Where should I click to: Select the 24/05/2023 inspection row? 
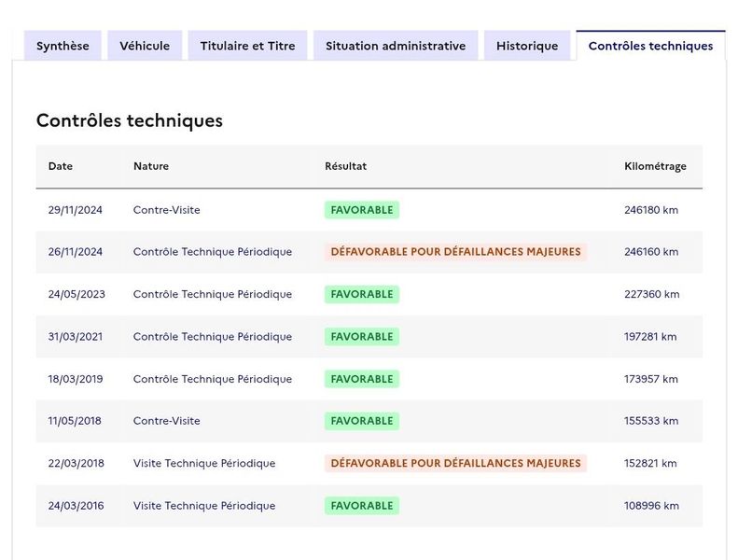[x=369, y=294]
